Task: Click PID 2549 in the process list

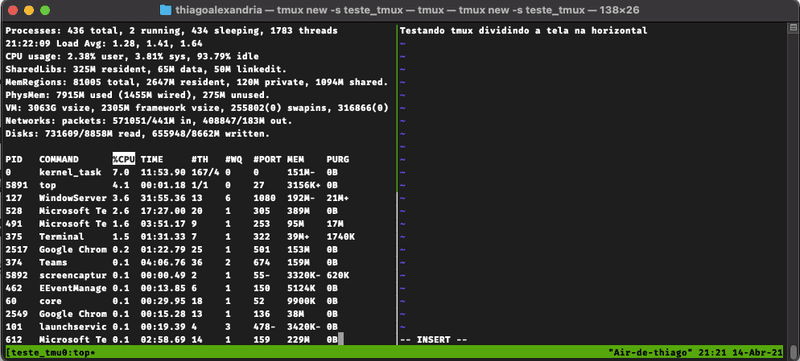Action: coord(16,314)
